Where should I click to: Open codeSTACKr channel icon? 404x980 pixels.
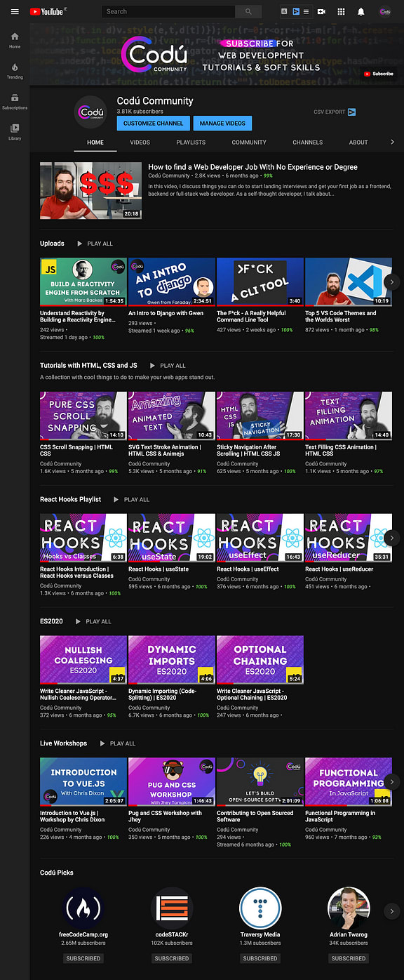coord(172,908)
